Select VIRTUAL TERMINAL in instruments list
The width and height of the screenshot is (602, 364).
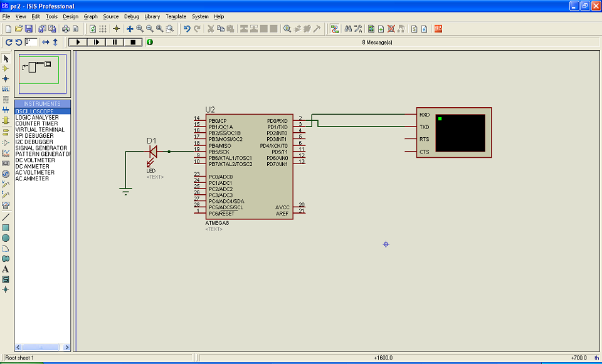(42, 130)
